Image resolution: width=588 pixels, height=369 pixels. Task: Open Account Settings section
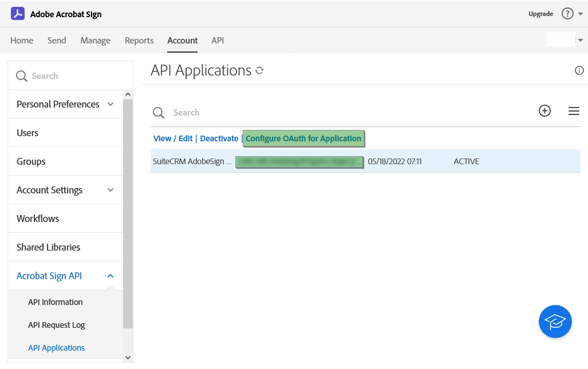click(49, 190)
